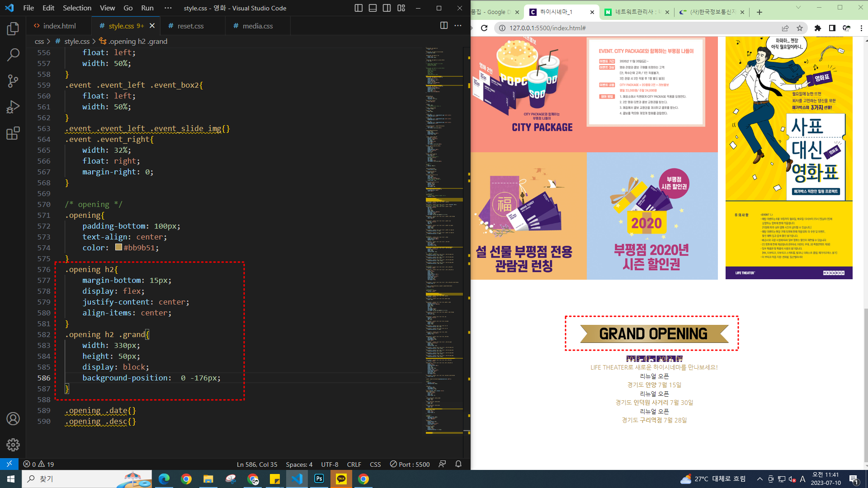This screenshot has height=488, width=868.
Task: Toggle secondary side bar layout button
Action: click(x=387, y=8)
